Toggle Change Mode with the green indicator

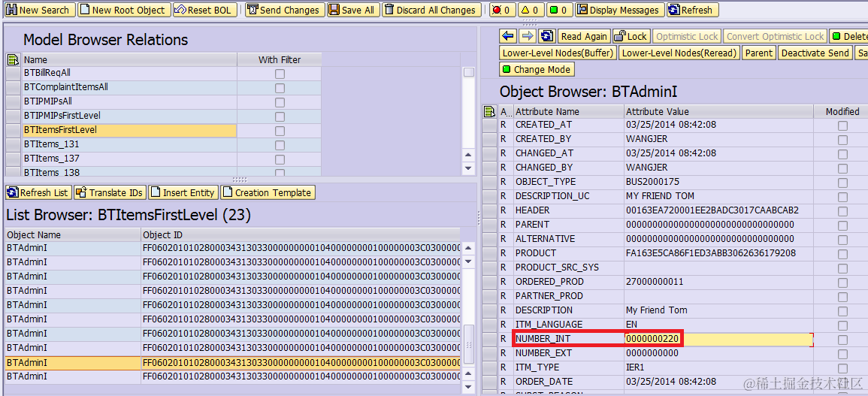click(536, 69)
